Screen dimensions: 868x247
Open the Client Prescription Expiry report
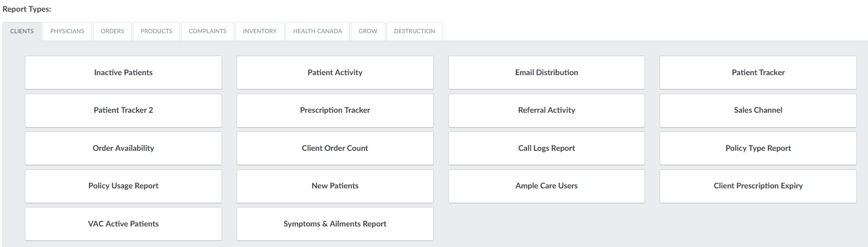pyautogui.click(x=758, y=186)
